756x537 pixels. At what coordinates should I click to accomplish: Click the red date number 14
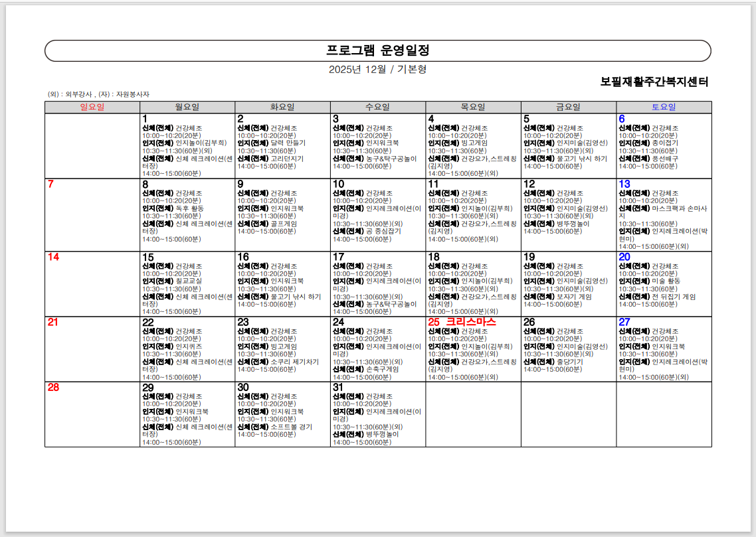coord(54,257)
